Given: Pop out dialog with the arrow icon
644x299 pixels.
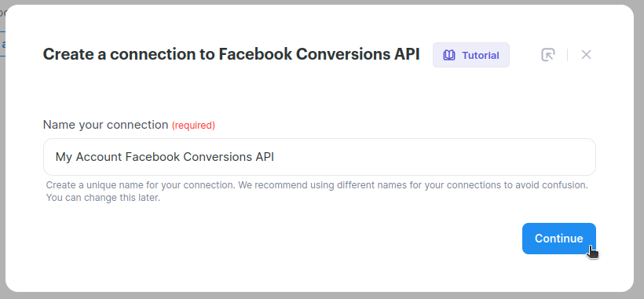Looking at the screenshot, I should (x=548, y=55).
